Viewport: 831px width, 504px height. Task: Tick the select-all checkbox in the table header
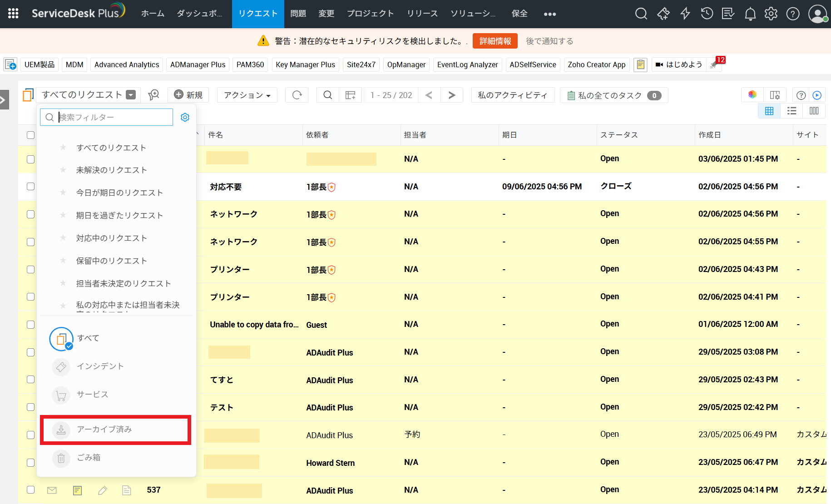click(30, 135)
